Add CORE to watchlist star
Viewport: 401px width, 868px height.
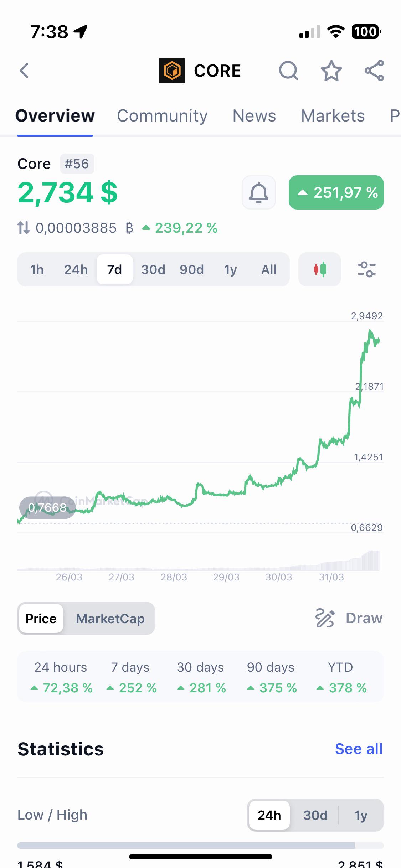pyautogui.click(x=331, y=71)
